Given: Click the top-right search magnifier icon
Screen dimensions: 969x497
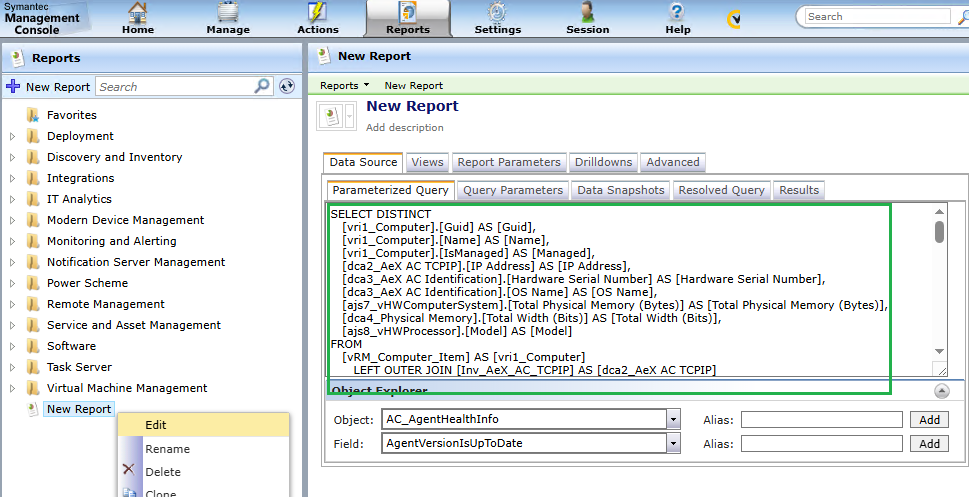Looking at the screenshot, I should coord(963,18).
